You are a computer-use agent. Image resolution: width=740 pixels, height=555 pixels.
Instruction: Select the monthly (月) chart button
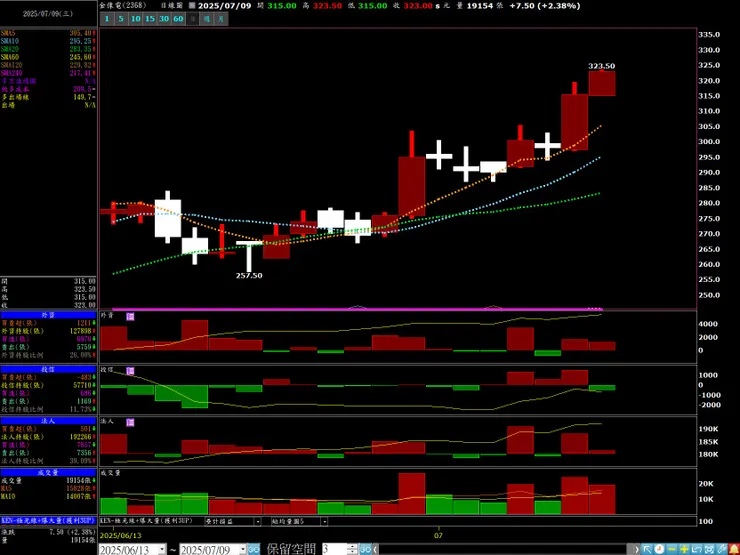click(221, 19)
